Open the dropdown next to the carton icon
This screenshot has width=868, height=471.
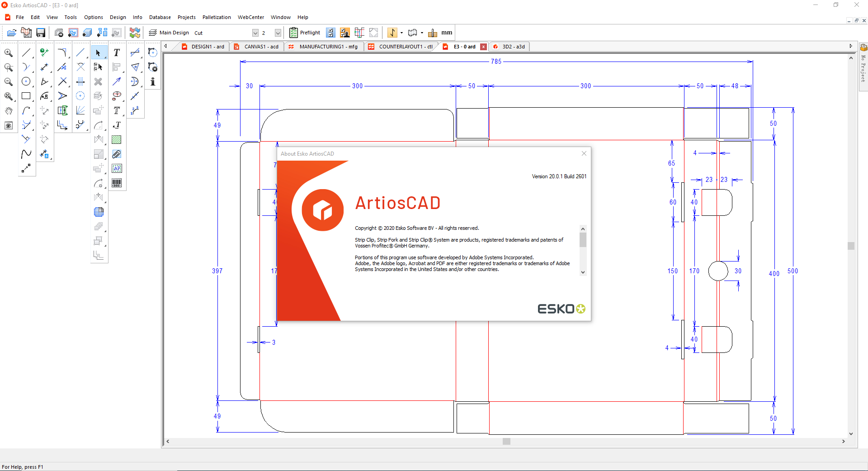(x=421, y=33)
